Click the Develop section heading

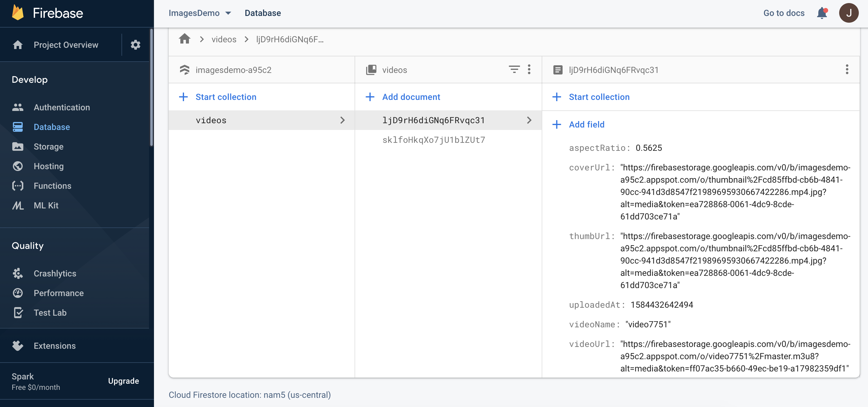coord(30,80)
